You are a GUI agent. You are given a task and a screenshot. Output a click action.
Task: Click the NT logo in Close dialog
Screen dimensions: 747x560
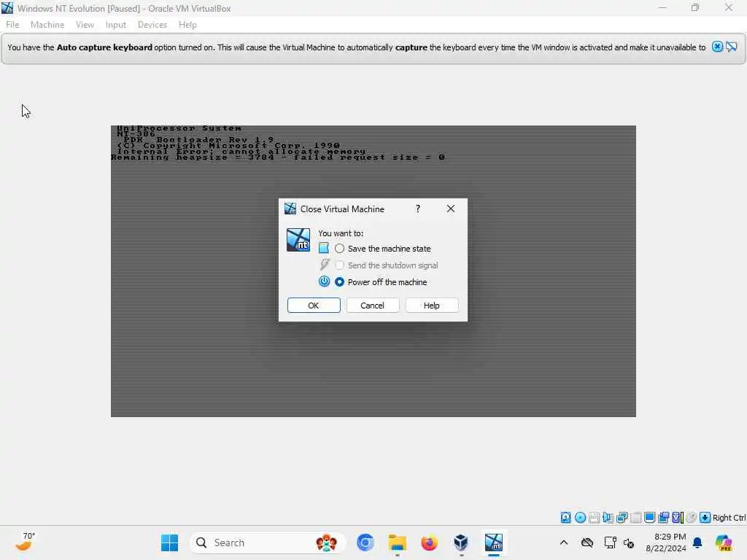298,240
